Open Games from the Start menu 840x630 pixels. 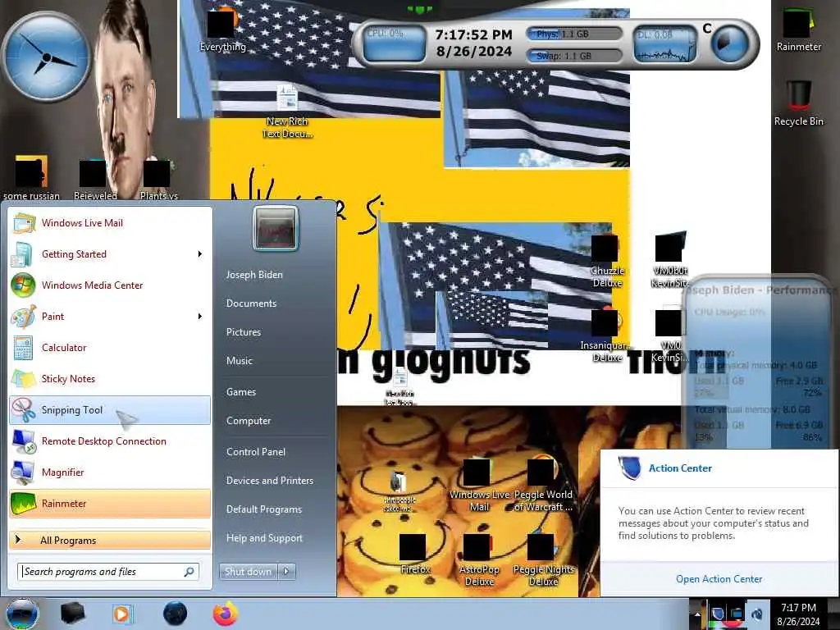tap(241, 392)
